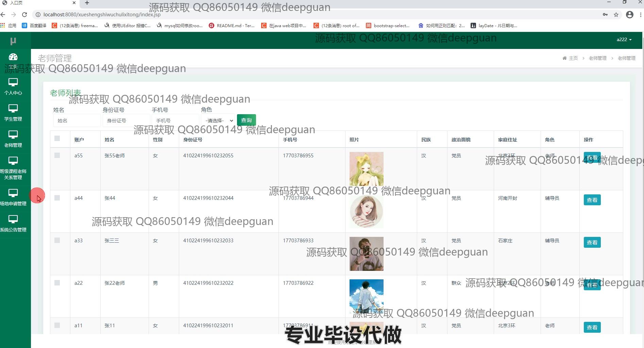Select the checkbox for account a33
The width and height of the screenshot is (644, 348).
(57, 240)
